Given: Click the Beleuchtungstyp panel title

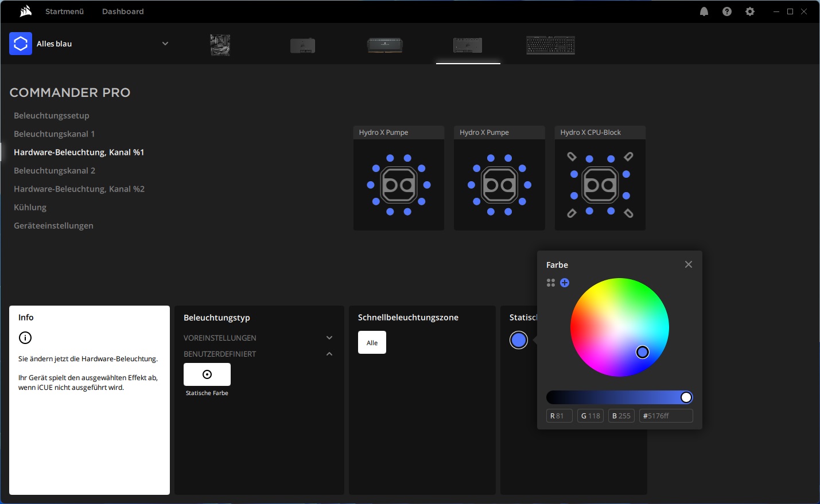Looking at the screenshot, I should click(217, 317).
